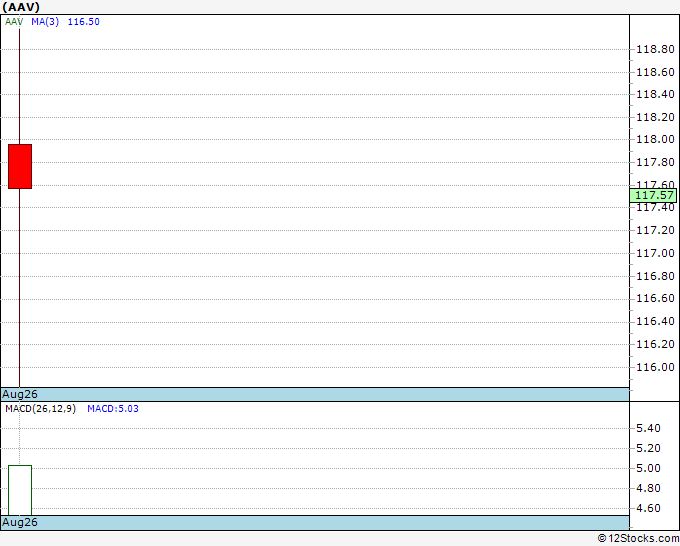Click the 5.40 MACD axis label
Image resolution: width=680 pixels, height=546 pixels.
pyautogui.click(x=648, y=428)
